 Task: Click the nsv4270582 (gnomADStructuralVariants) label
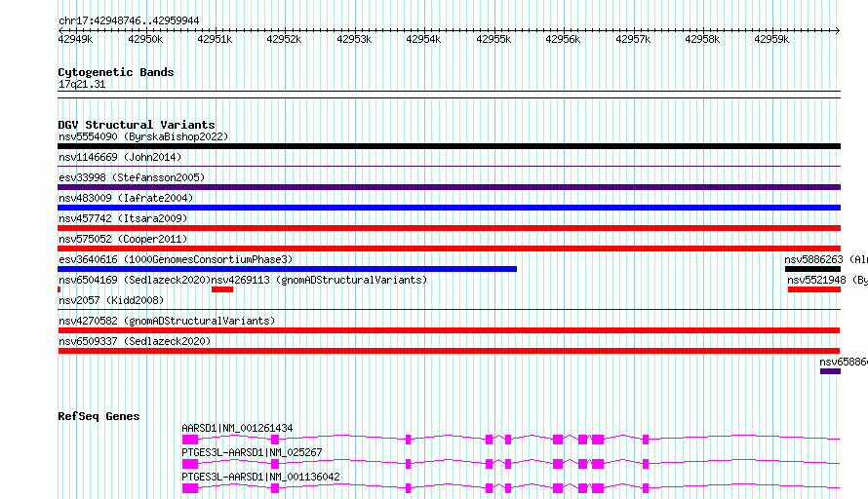pyautogui.click(x=167, y=321)
